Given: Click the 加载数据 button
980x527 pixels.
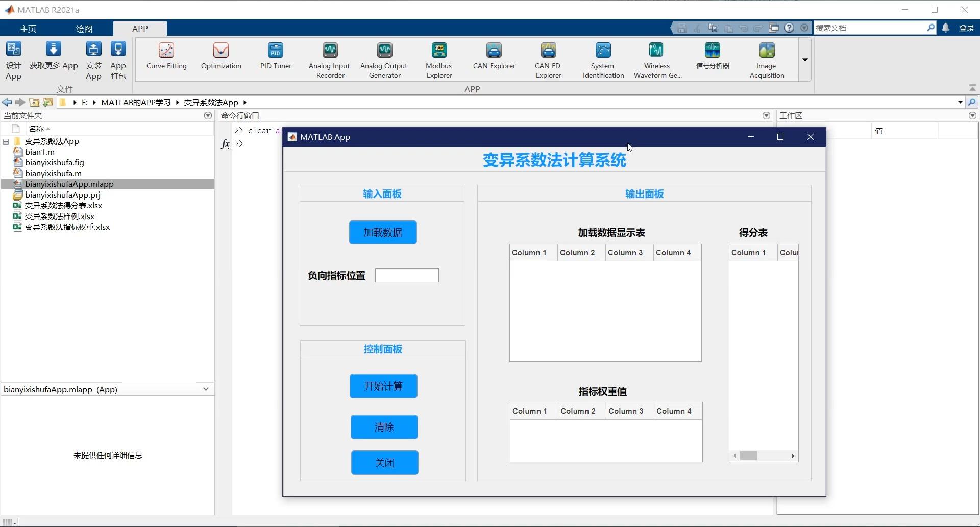Looking at the screenshot, I should (383, 232).
